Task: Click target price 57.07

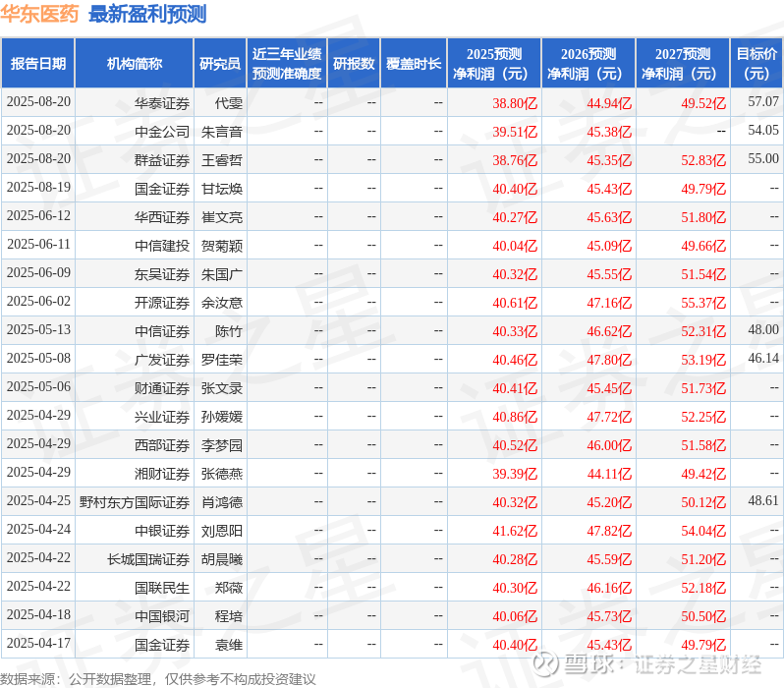Action: coord(763,101)
